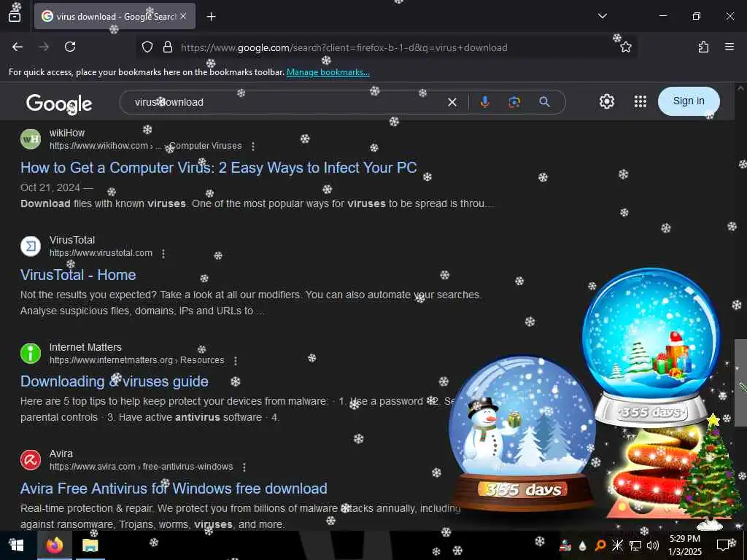Search by image with Google Lens
747x560 pixels.
tap(514, 102)
